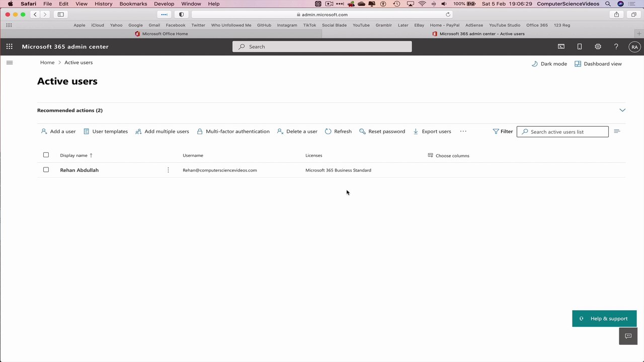
Task: Click Safari back button
Action: pyautogui.click(x=35, y=15)
